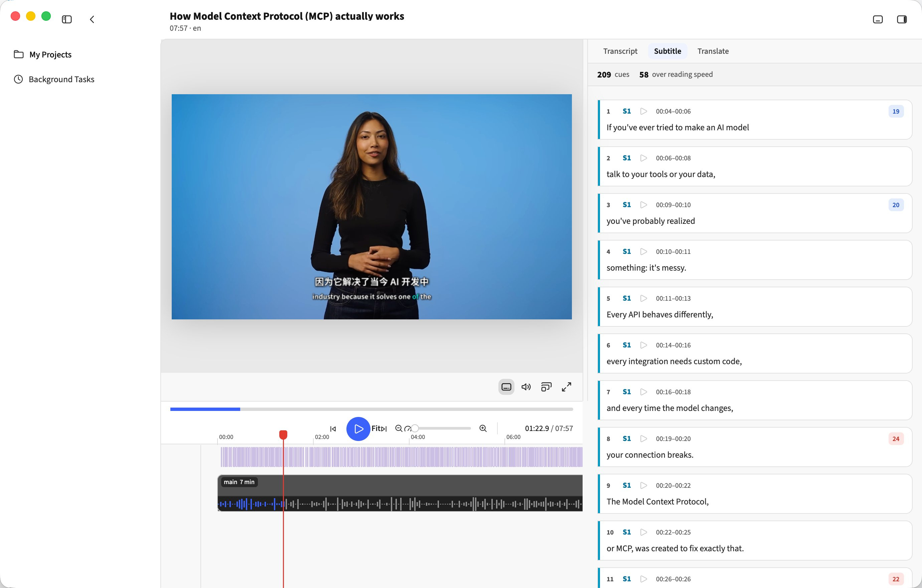Screen dimensions: 922x588
Task: Click the "58 over reading speed" counter
Action: tap(676, 74)
